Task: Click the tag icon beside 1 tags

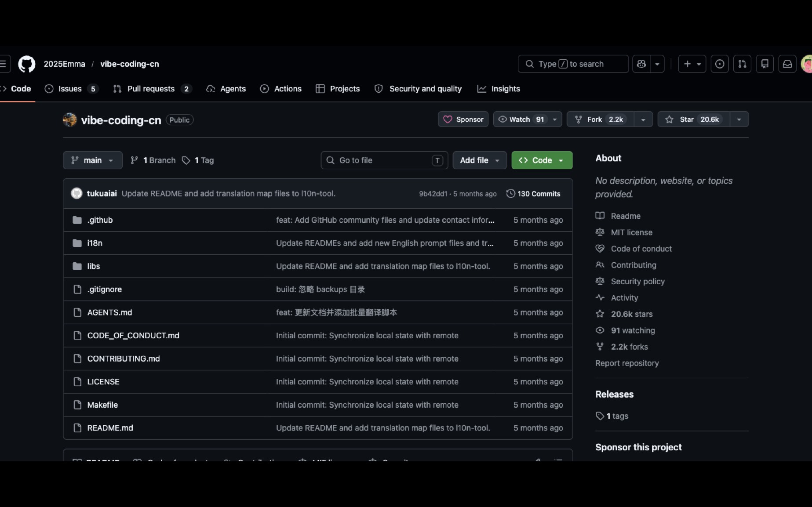Action: [600, 416]
